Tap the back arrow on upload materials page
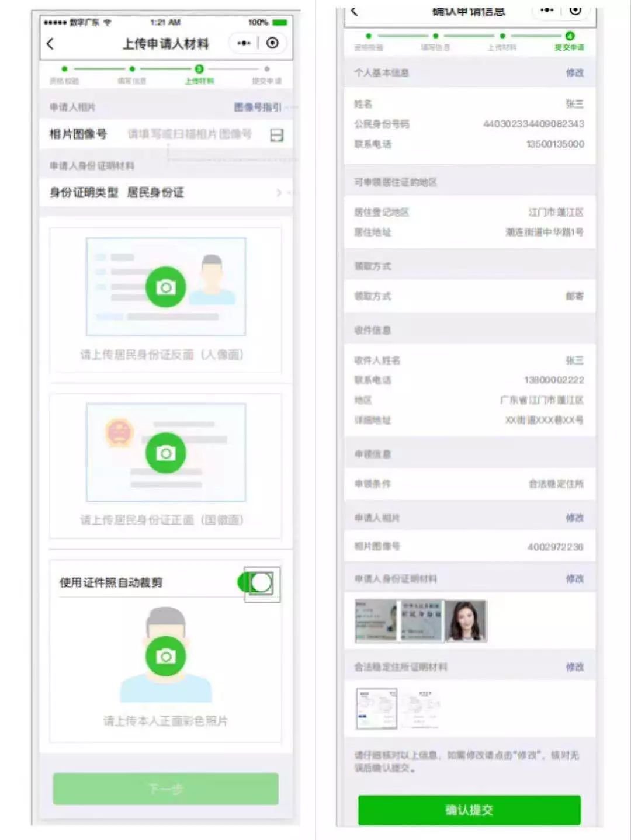 click(x=50, y=44)
